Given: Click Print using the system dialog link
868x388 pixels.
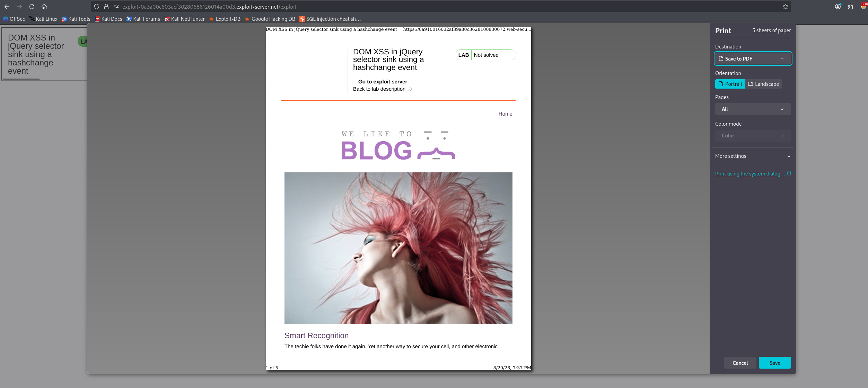Looking at the screenshot, I should pos(753,174).
